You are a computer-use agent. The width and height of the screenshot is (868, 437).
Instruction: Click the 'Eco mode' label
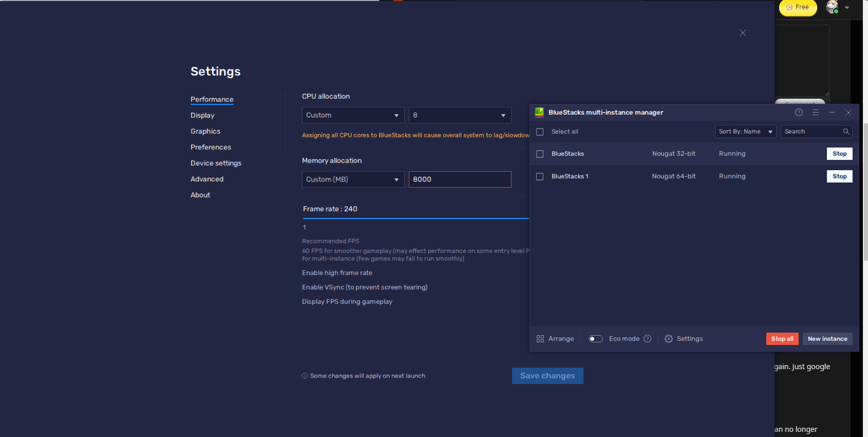click(x=624, y=339)
